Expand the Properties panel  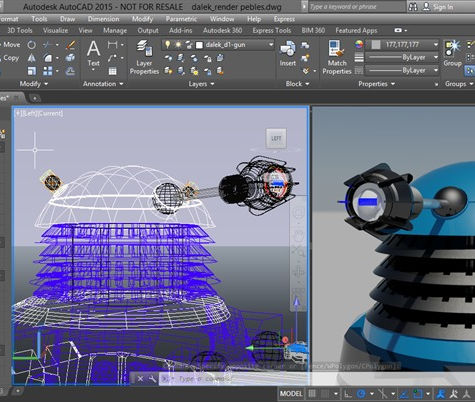coord(376,84)
